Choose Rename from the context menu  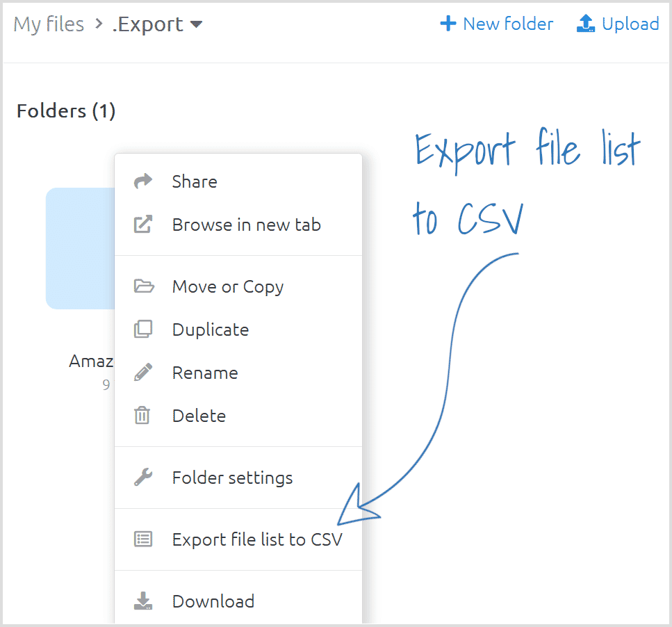tap(205, 373)
